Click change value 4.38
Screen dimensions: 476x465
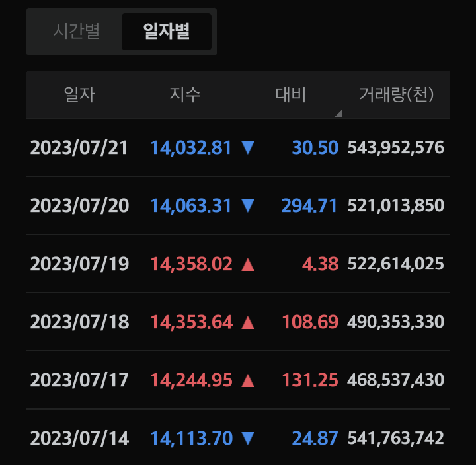(320, 264)
